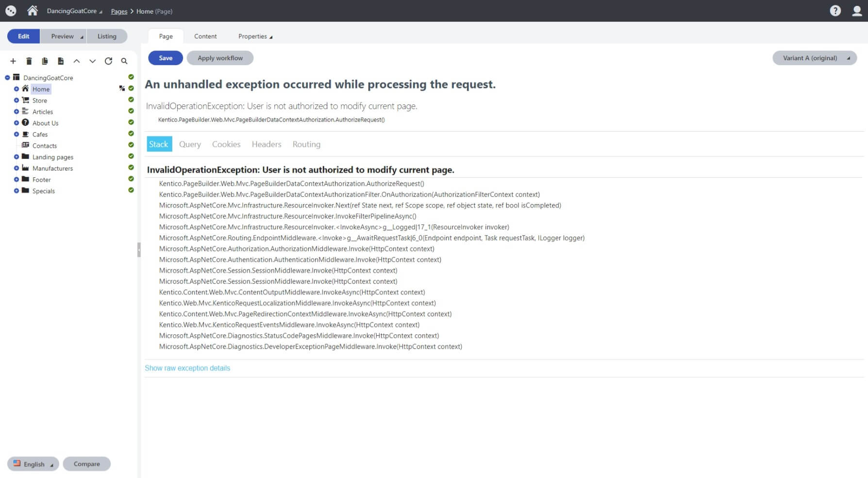
Task: Click the Manufacturers factory icon
Action: click(25, 168)
